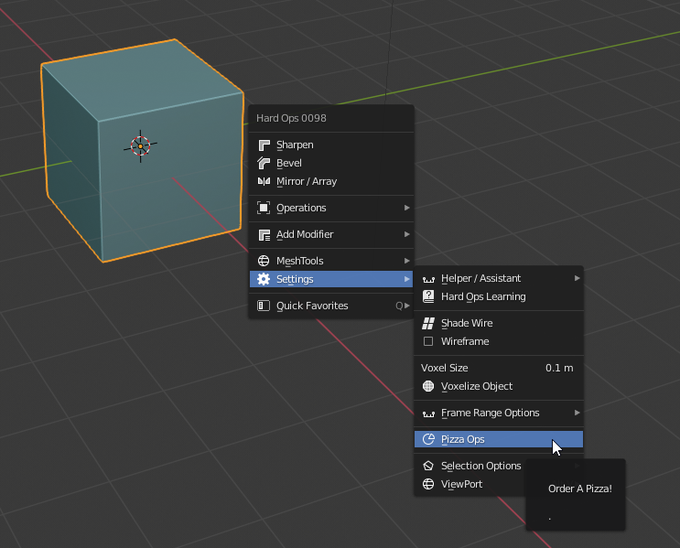Screen dimensions: 680x548
Task: Expand the MeshTools submenu arrow
Action: (407, 261)
